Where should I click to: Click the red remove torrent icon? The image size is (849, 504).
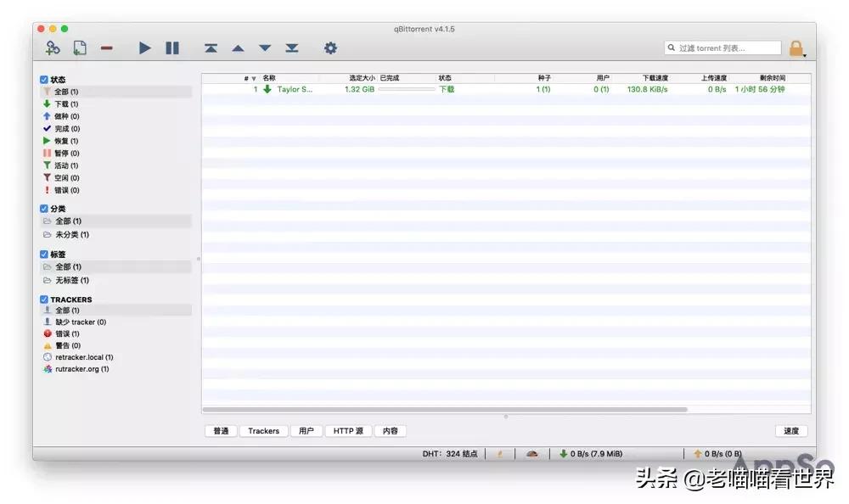(x=107, y=48)
